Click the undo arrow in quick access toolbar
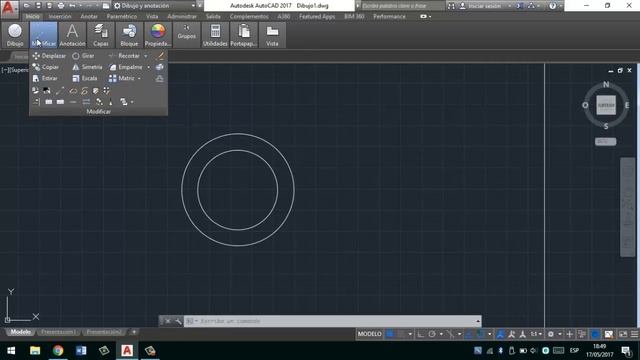Screen dimensions: 640x360 point(72,6)
